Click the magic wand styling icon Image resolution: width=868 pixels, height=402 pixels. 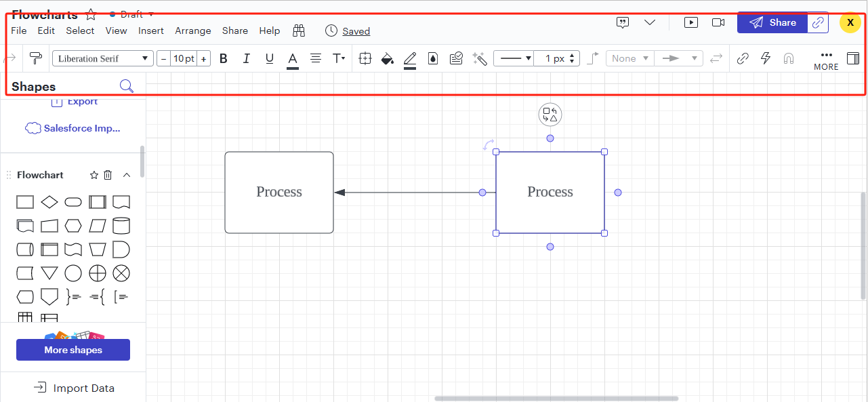[479, 58]
